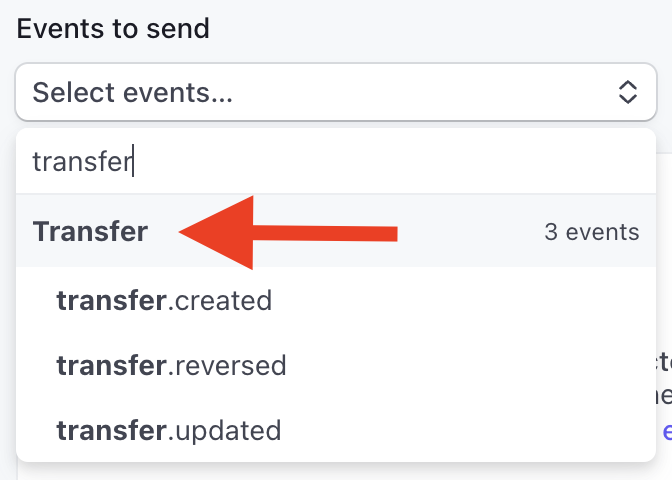The height and width of the screenshot is (480, 672).
Task: Pick transfer.reversed from the list
Action: 171,366
